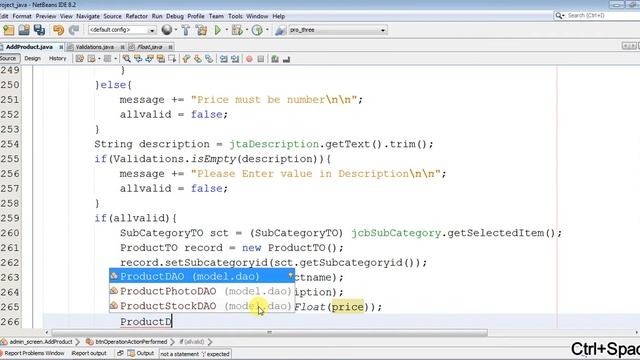Open the Profile menu

point(196,16)
